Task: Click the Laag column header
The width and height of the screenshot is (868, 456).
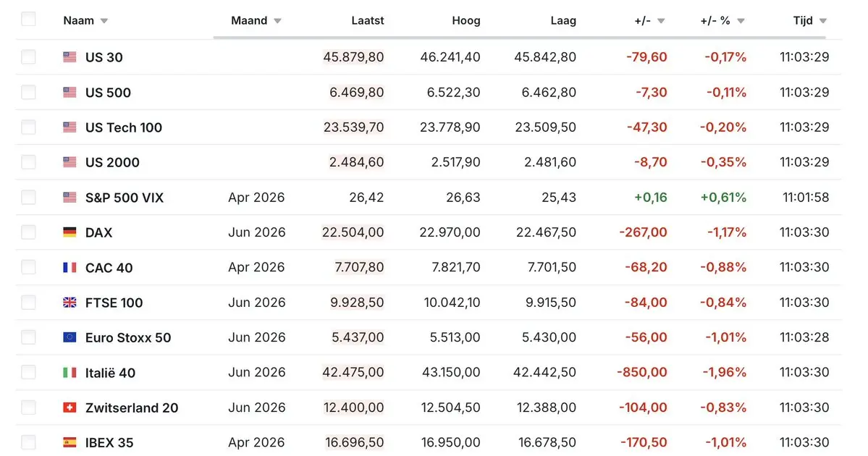Action: tap(563, 20)
